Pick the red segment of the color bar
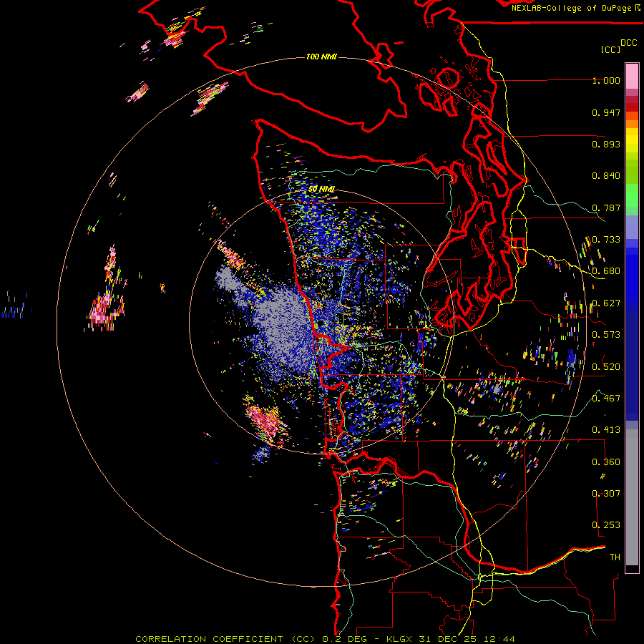The width and height of the screenshot is (644, 644). [632, 107]
